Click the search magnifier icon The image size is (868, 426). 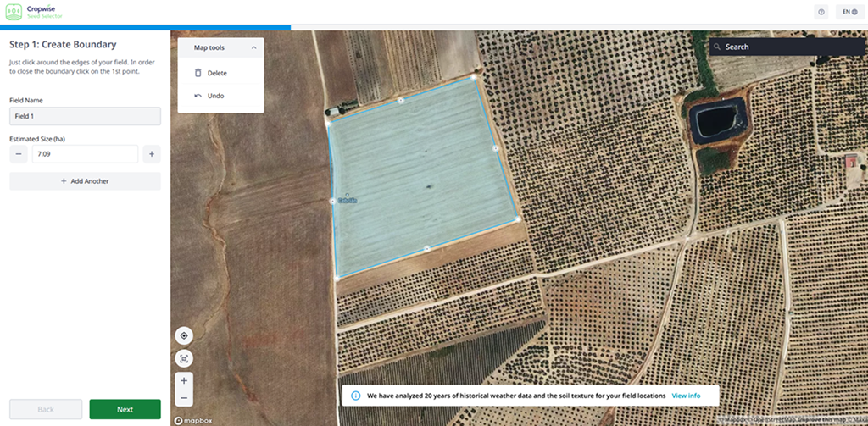pyautogui.click(x=717, y=47)
